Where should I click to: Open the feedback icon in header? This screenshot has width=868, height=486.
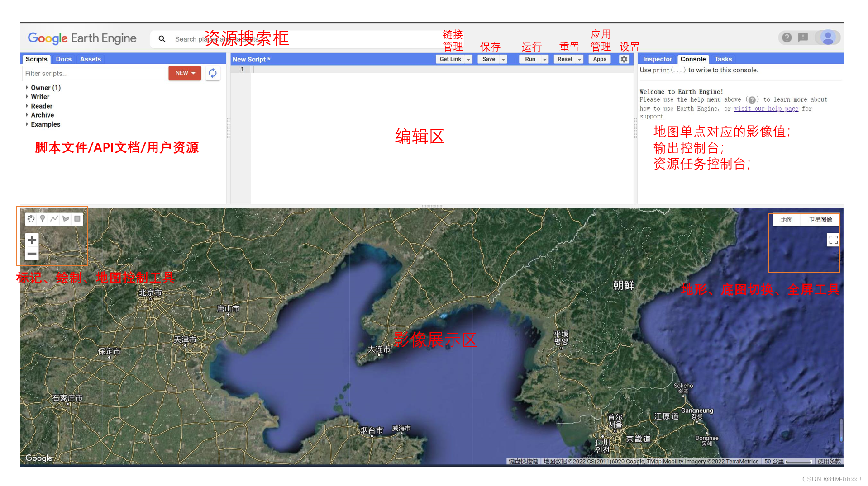803,38
